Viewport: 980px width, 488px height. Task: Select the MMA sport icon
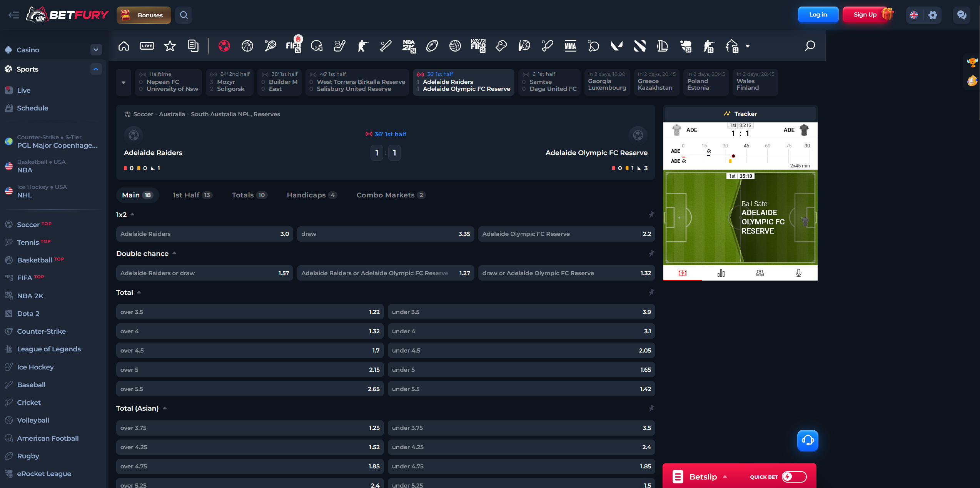pyautogui.click(x=570, y=46)
